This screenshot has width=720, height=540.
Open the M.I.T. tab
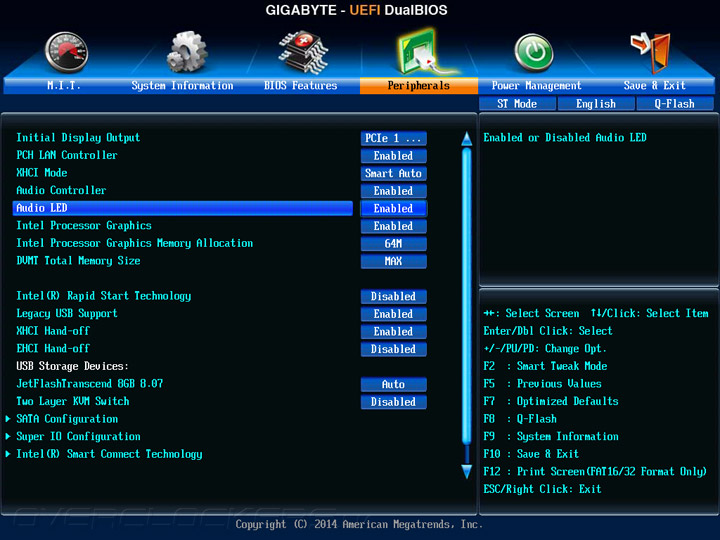point(63,85)
